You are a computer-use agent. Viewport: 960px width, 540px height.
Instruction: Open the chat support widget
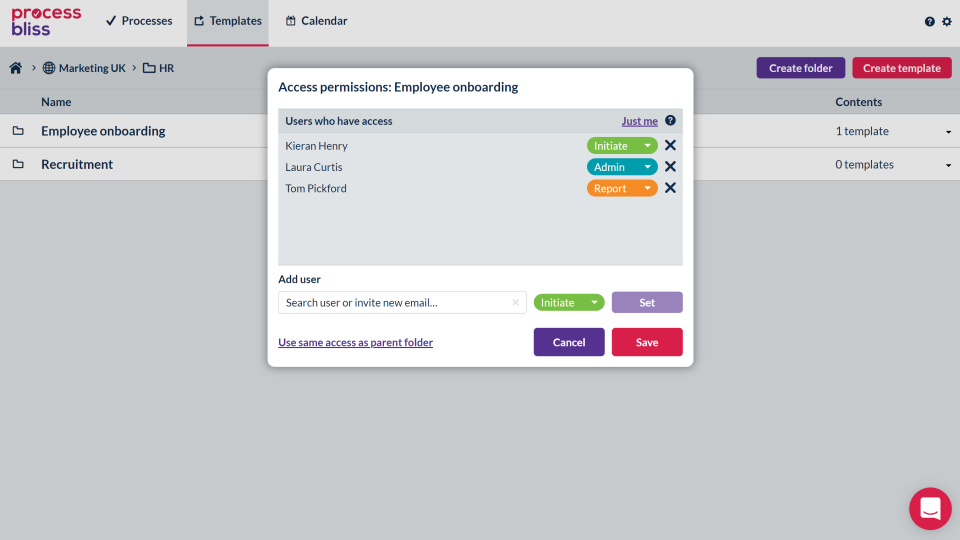coord(930,508)
